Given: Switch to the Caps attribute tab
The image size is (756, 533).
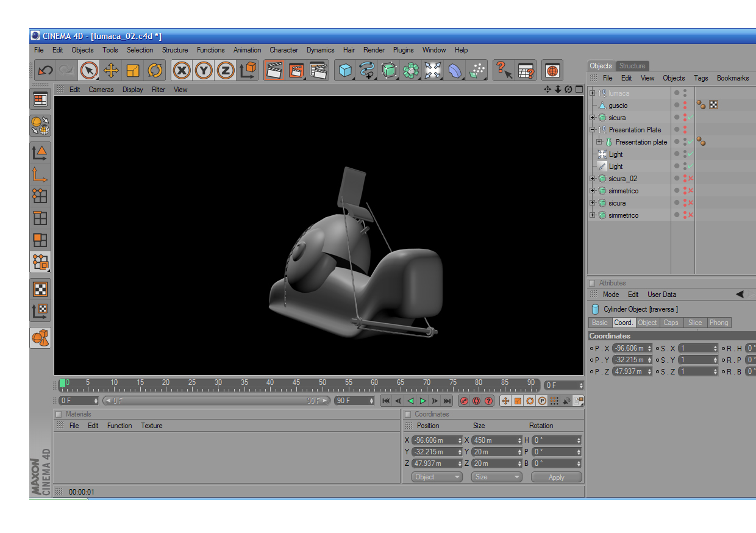Looking at the screenshot, I should click(671, 323).
